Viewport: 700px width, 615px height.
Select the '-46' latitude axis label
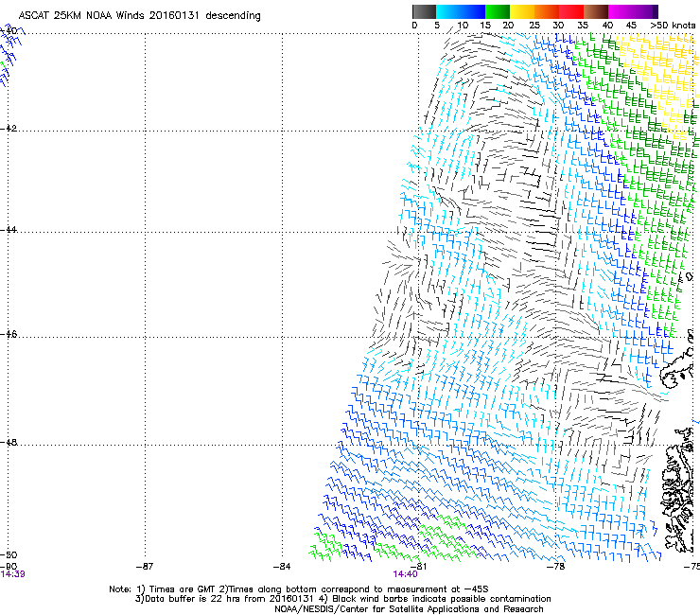(9, 334)
